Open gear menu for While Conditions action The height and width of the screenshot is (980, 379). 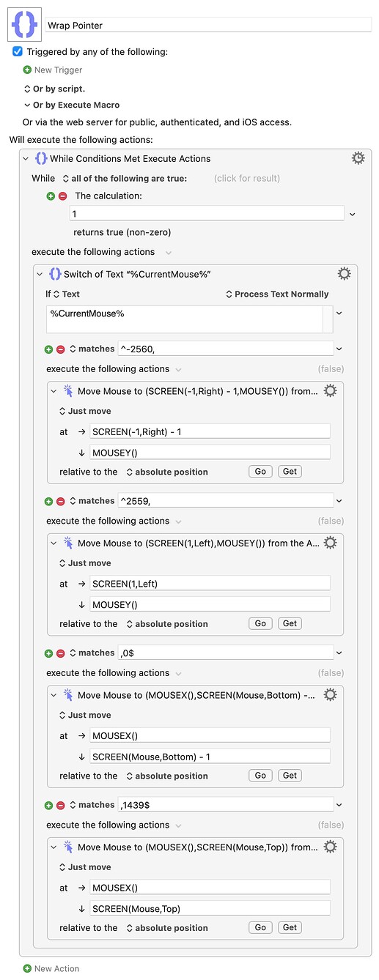(x=358, y=158)
